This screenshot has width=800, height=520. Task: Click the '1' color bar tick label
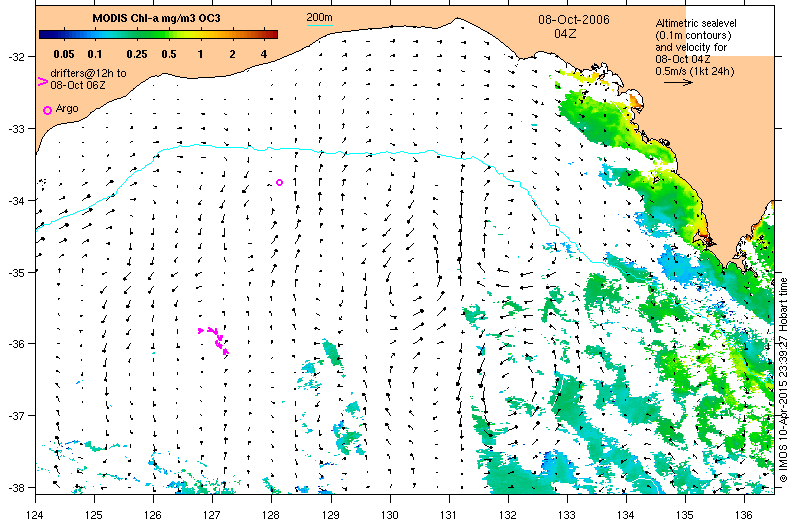click(201, 54)
